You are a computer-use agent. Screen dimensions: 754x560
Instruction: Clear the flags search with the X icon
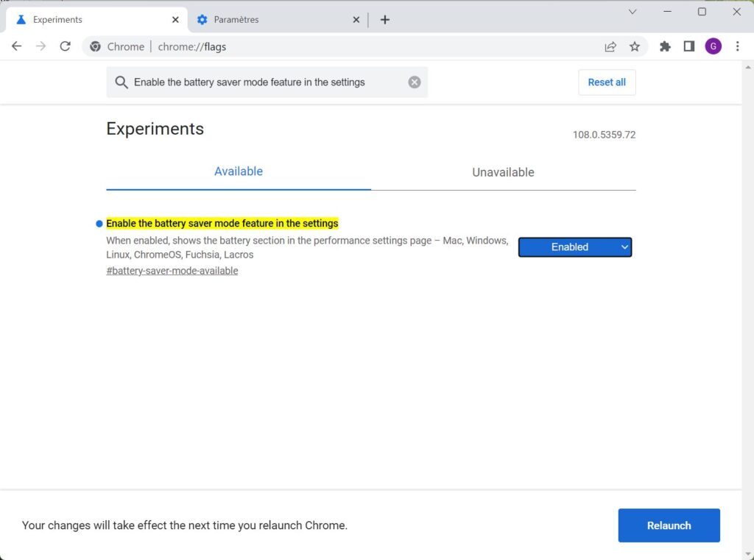[415, 82]
